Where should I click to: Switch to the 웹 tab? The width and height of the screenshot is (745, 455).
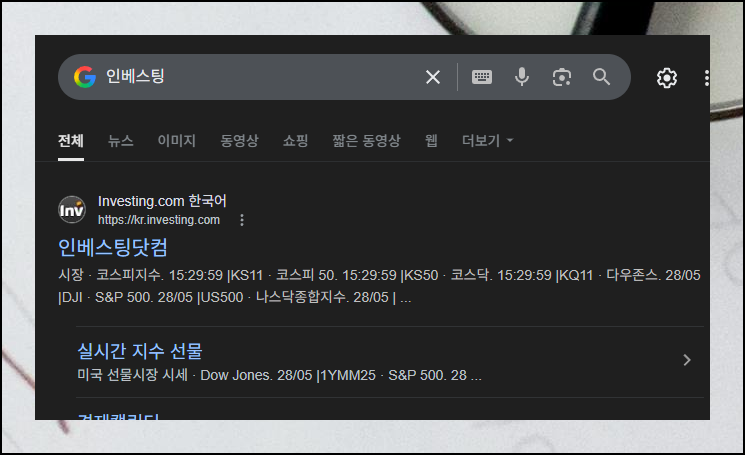[431, 141]
